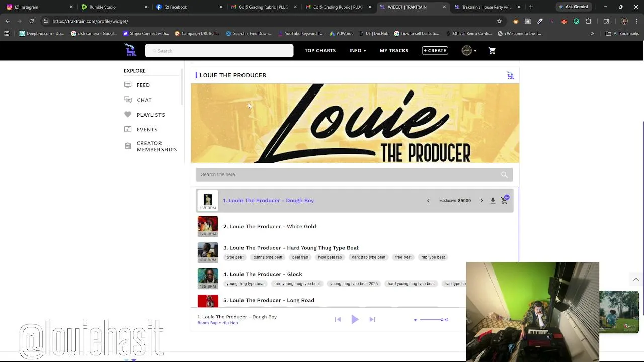Viewport: 644px width, 362px height.
Task: Click the 'free young thug type beat' tag
Action: (x=297, y=284)
